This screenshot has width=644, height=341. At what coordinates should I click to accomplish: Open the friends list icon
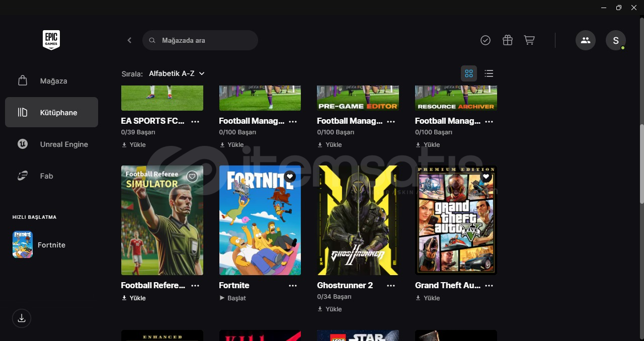click(586, 40)
